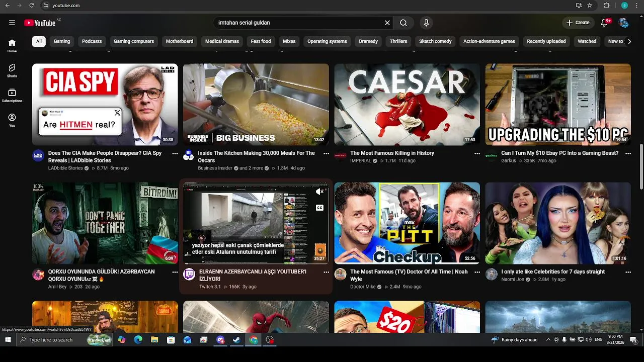Open the CAESAR video thumbnail
Image resolution: width=644 pixels, height=362 pixels.
point(407,105)
